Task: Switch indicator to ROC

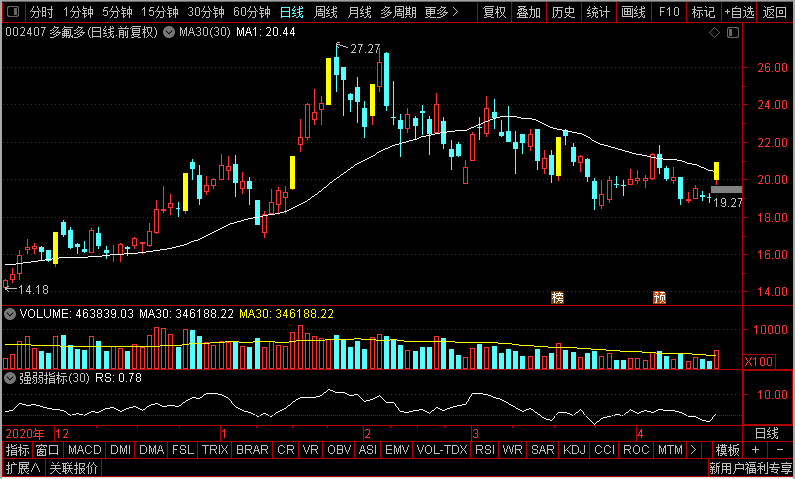Action: click(636, 450)
